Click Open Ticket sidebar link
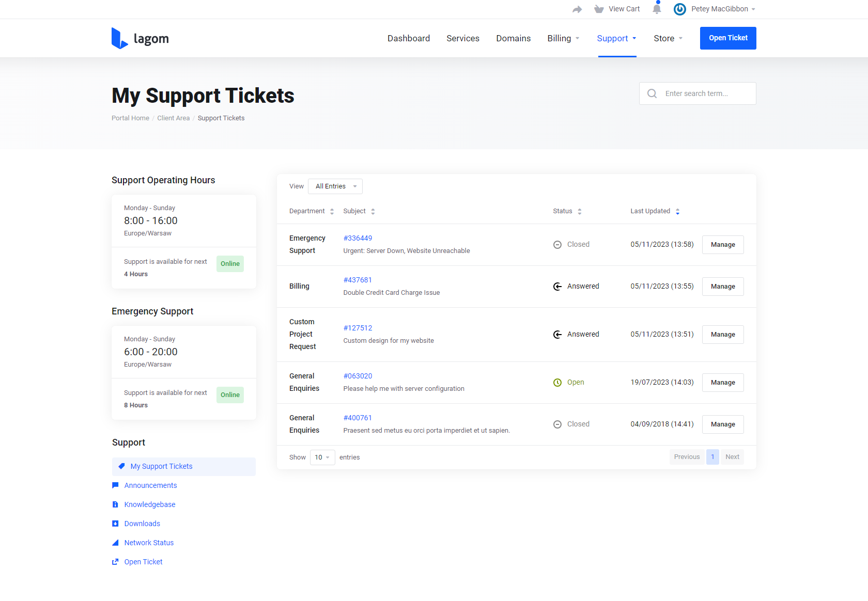Image resolution: width=868 pixels, height=601 pixels. [143, 562]
